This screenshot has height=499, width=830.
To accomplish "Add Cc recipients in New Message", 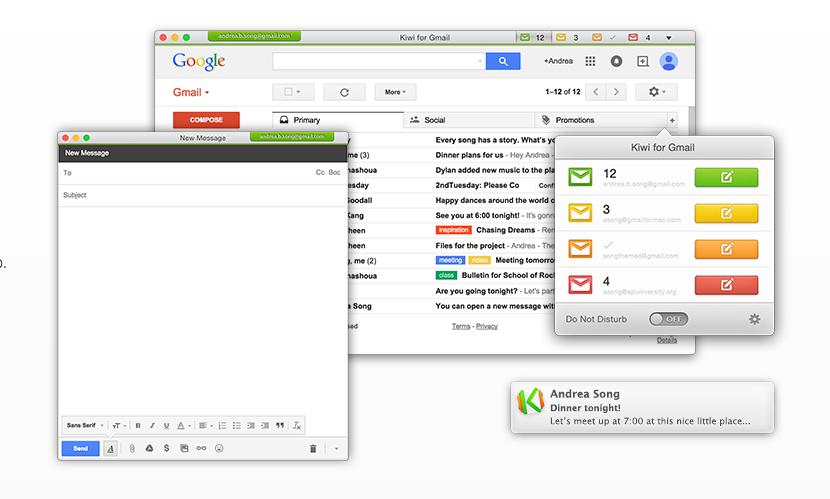I will coord(320,173).
